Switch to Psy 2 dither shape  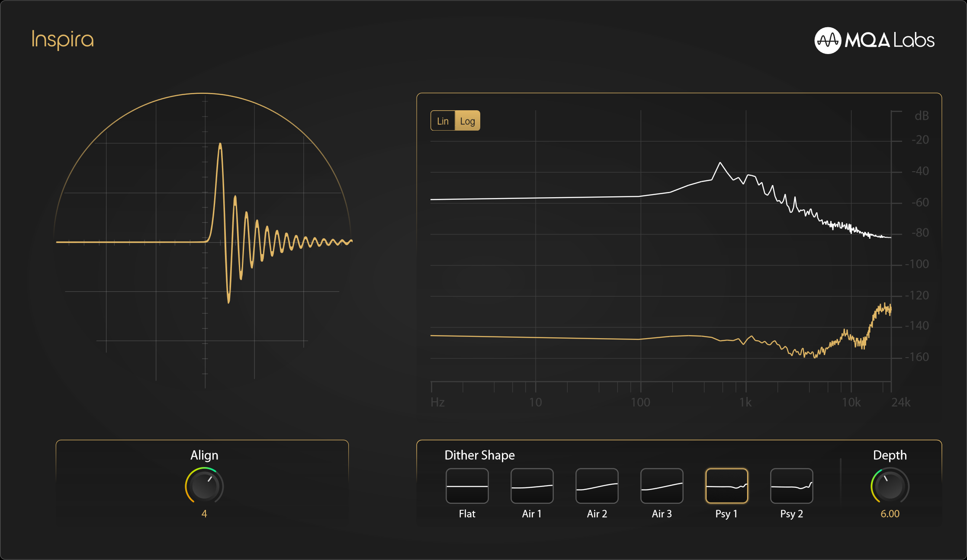click(x=791, y=486)
